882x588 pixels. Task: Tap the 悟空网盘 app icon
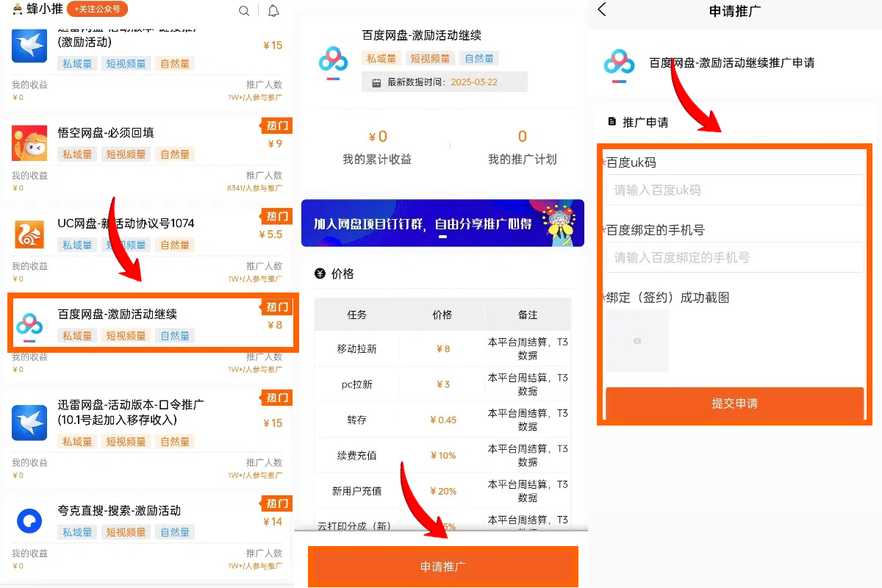29,143
